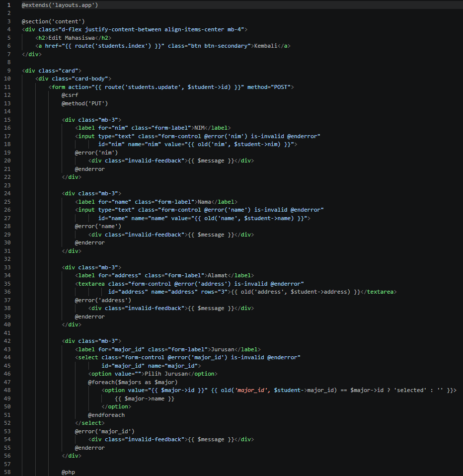Click the select opening tag on line 44
463x476 pixels.
point(188,357)
